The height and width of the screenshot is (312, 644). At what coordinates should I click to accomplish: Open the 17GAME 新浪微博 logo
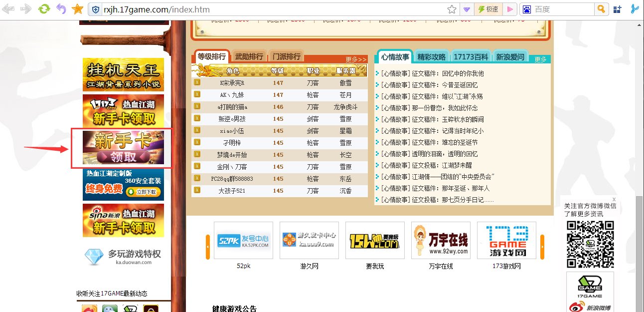point(590,293)
